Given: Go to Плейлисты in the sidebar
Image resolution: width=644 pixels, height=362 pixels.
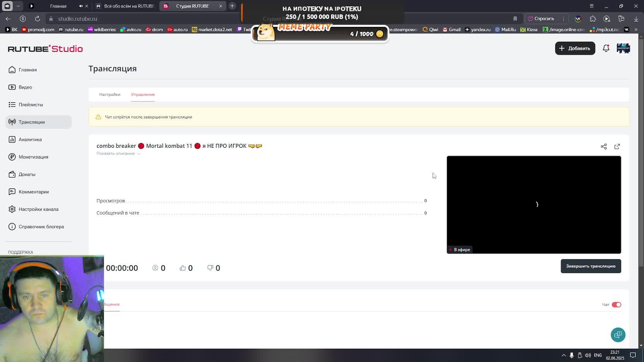Looking at the screenshot, I should 38,104.
